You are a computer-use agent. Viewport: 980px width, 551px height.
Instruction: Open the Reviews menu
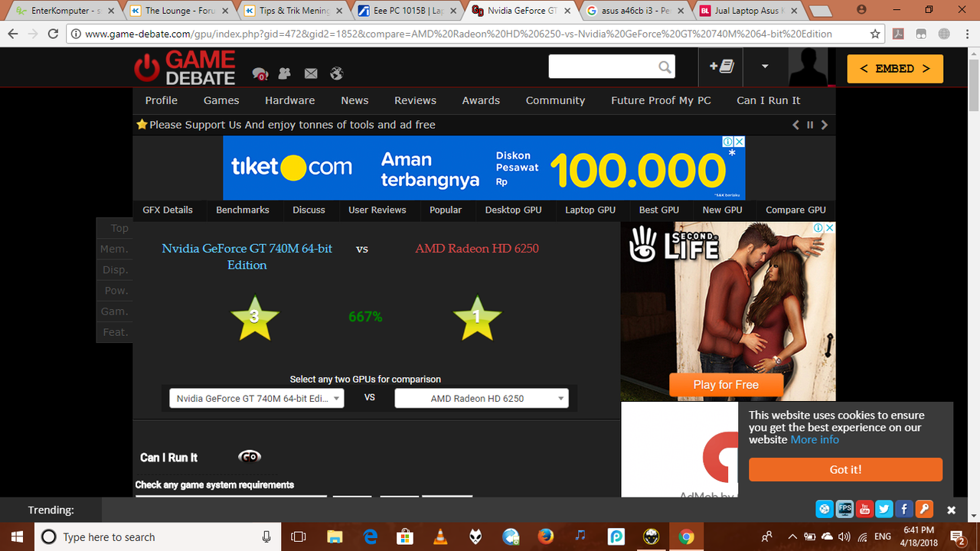(415, 100)
